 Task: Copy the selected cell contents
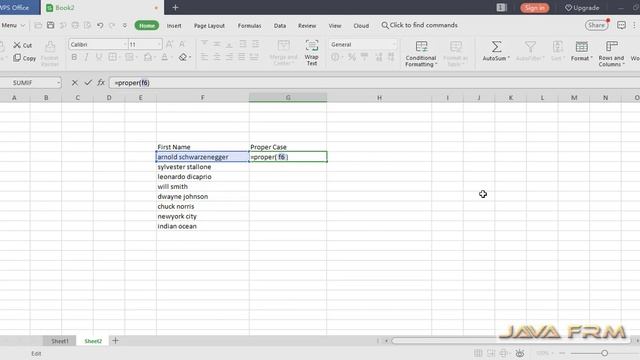(24, 58)
